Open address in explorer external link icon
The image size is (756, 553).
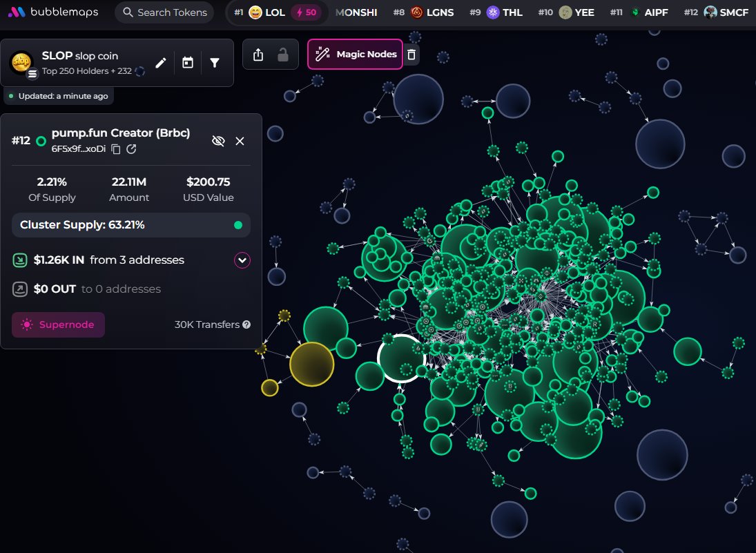point(131,149)
